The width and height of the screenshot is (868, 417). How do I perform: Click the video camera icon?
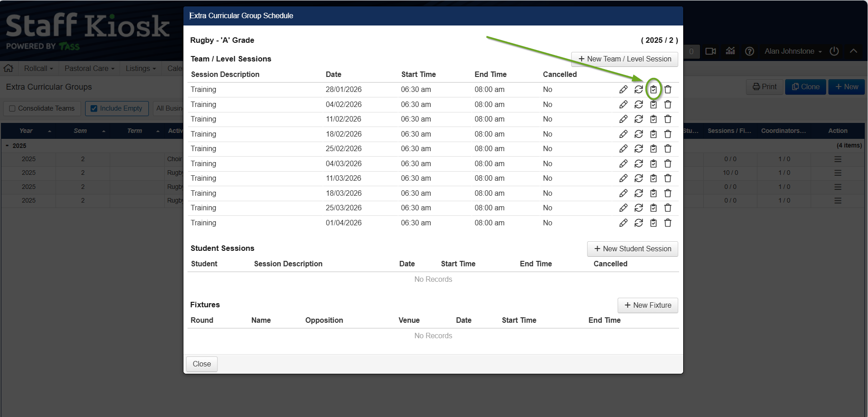[710, 51]
